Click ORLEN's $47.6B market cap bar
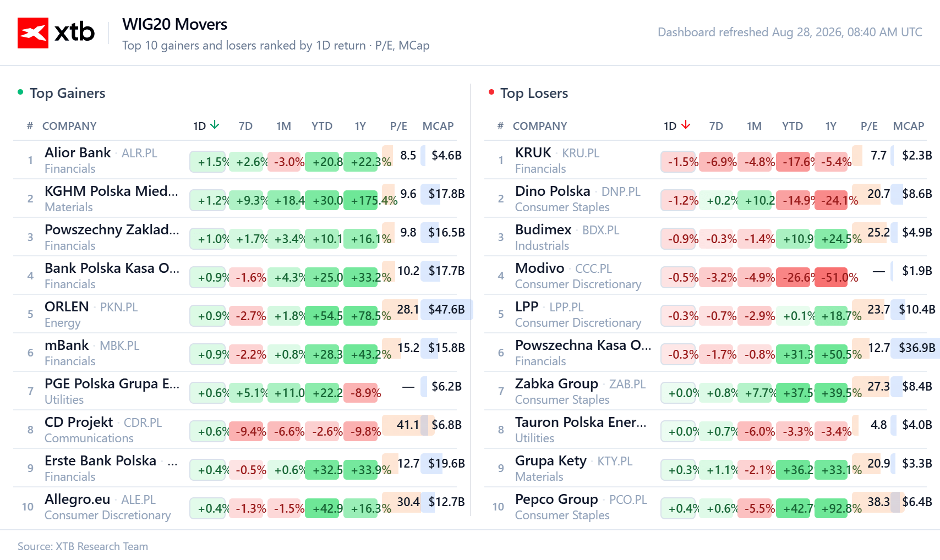This screenshot has width=940, height=560. pos(446,309)
